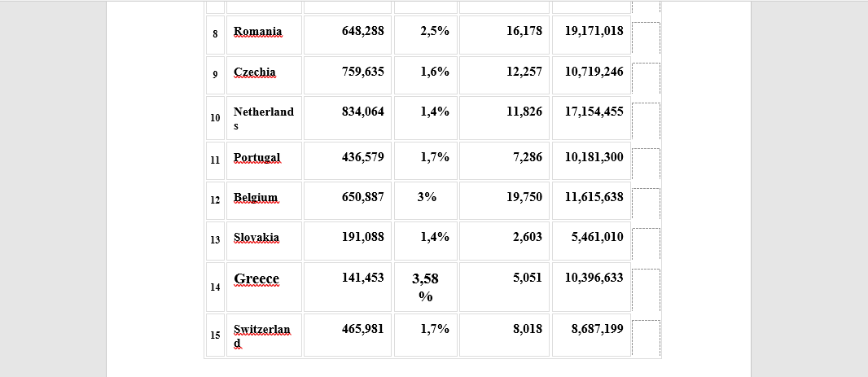
Task: Select the Switzerland table cell
Action: [264, 335]
